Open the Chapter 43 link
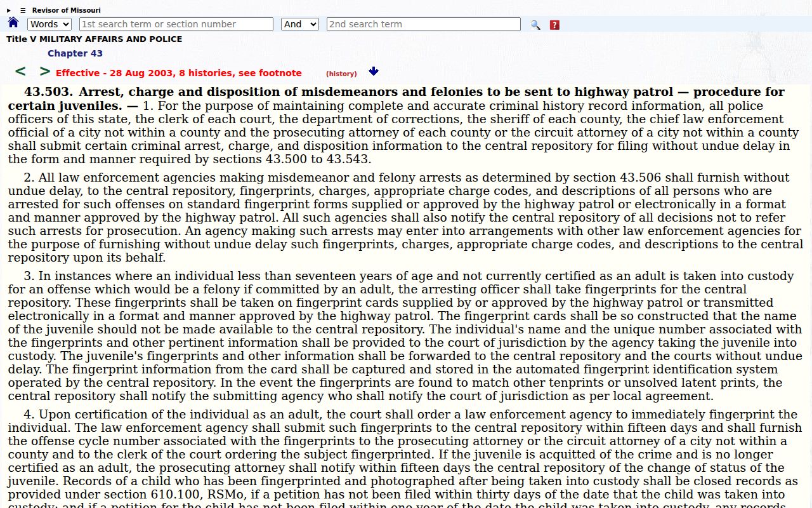The height and width of the screenshot is (508, 812). [75, 53]
